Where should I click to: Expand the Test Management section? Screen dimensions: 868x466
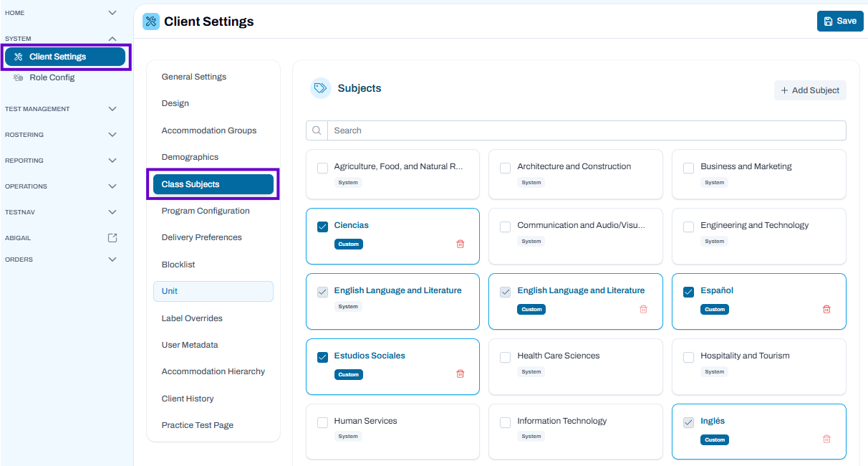pos(112,109)
